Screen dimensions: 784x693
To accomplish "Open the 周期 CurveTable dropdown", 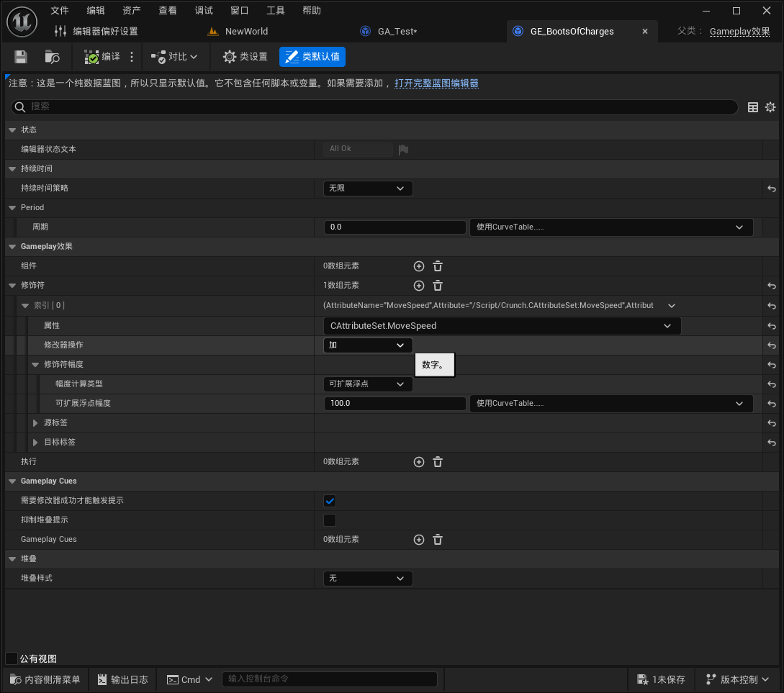I will (611, 227).
